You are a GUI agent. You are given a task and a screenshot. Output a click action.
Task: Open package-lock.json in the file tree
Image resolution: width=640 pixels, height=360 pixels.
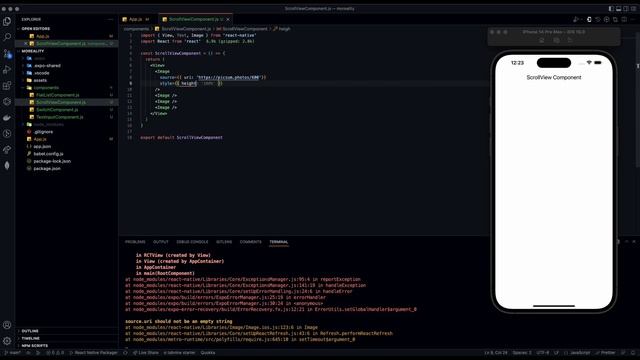click(67, 161)
